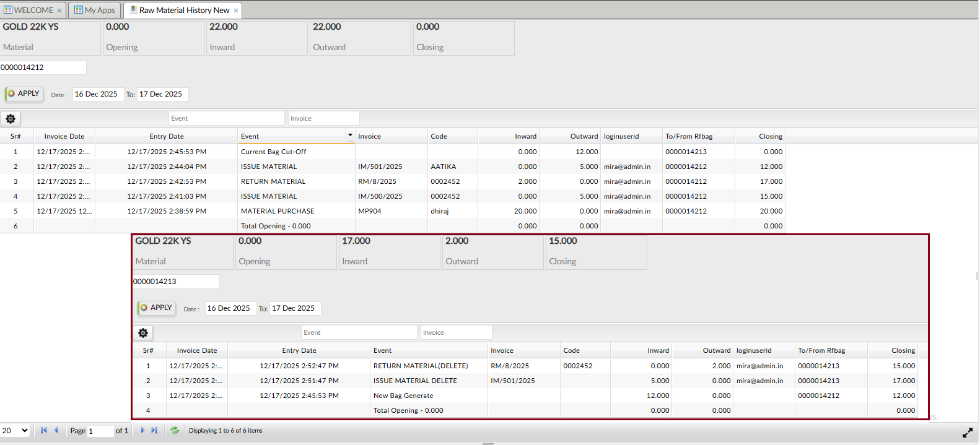Close the Raw Material History New tab
This screenshot has height=445, width=980.
(x=236, y=11)
